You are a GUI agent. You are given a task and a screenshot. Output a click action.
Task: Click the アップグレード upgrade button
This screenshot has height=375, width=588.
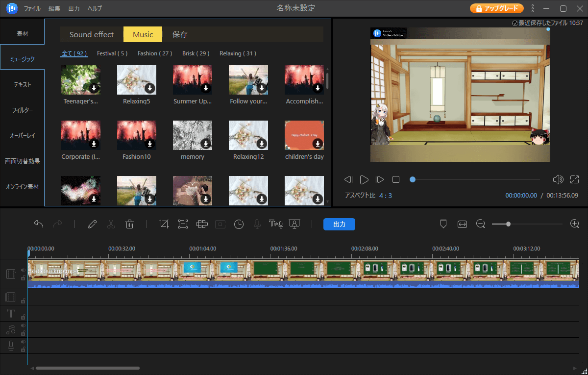(x=496, y=8)
